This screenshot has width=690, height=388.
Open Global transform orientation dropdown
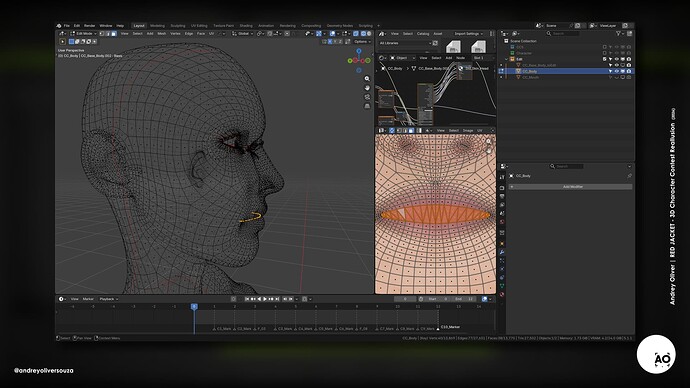pos(242,33)
